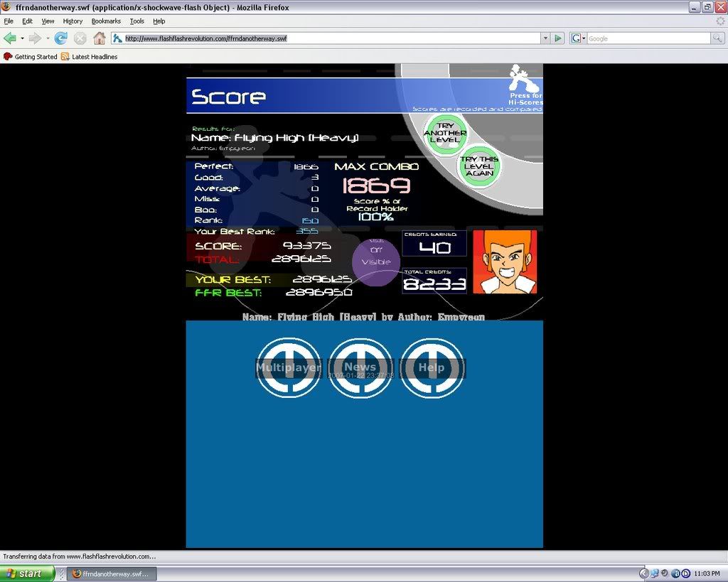Open the back history dropdown arrow
Screen dimensions: 728x582
22,38
